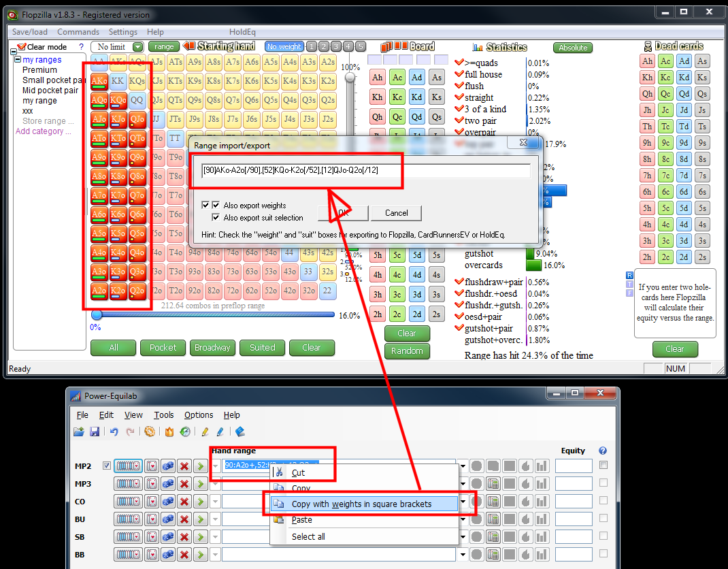Click the MP2 row blue dice icon
728x569 pixels.
coord(168,466)
